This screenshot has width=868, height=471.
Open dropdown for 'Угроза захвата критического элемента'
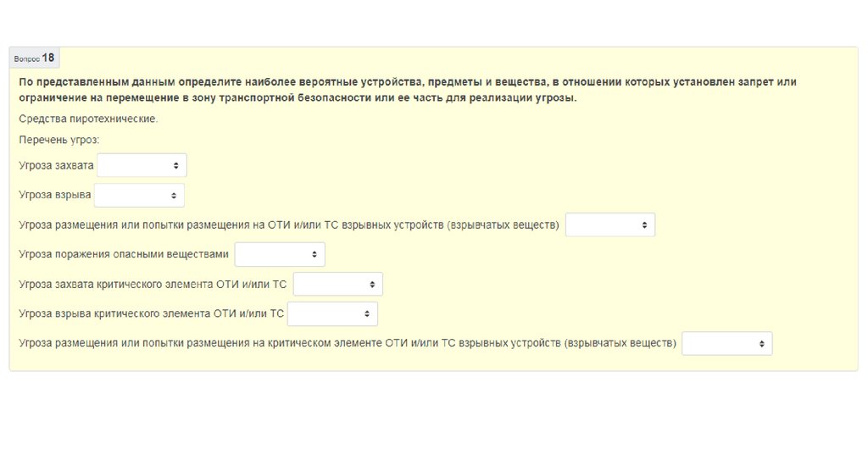[337, 284]
